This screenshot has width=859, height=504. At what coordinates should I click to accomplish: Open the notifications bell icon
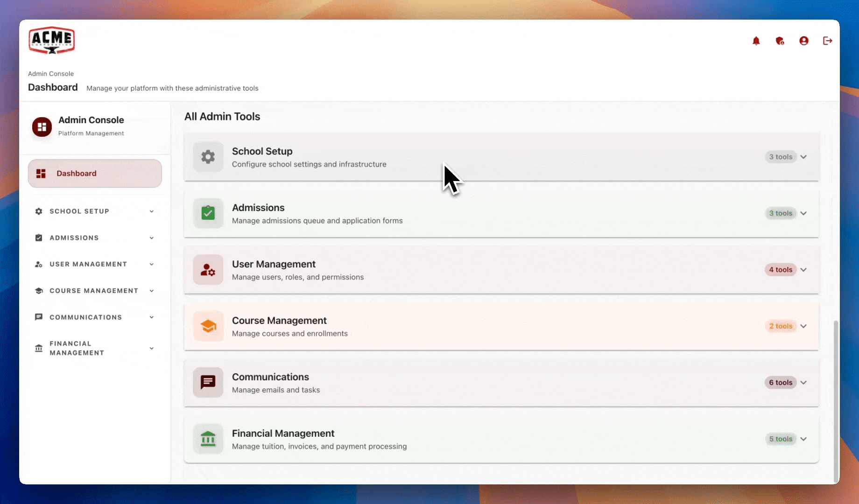(756, 41)
